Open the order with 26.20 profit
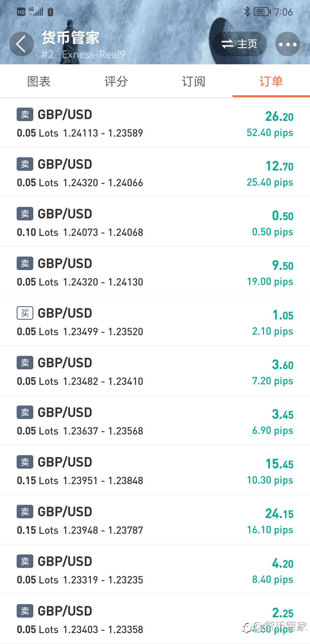310x644 pixels. click(x=155, y=123)
